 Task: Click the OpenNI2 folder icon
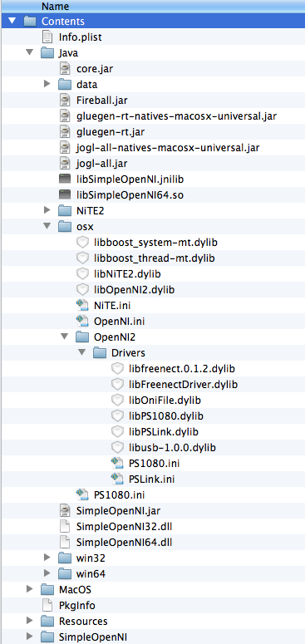(82, 337)
